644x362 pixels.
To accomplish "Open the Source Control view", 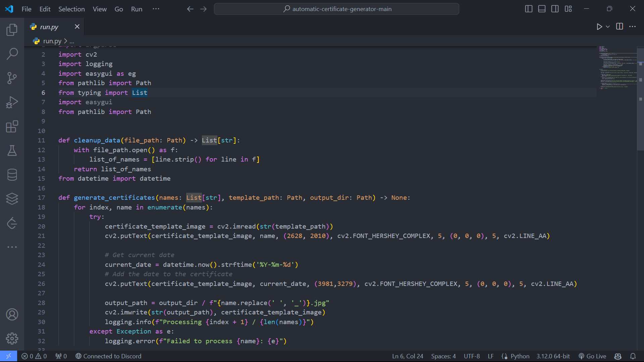I will pos(12,78).
